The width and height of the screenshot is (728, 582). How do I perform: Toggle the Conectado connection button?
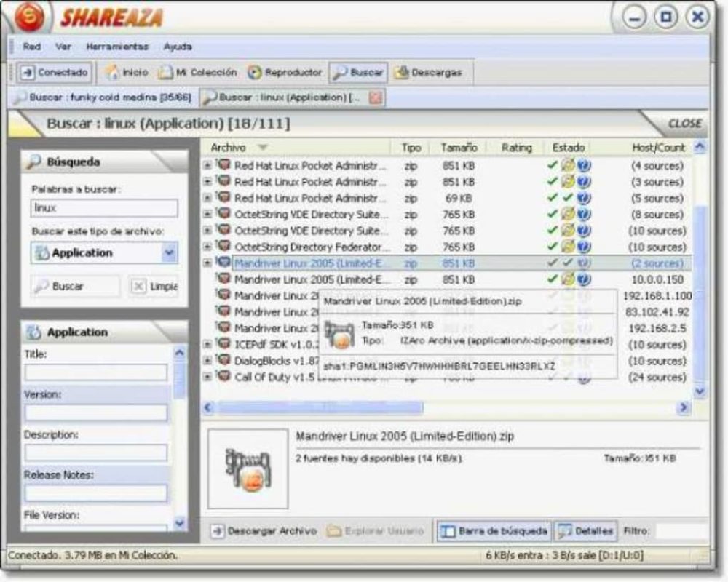54,73
